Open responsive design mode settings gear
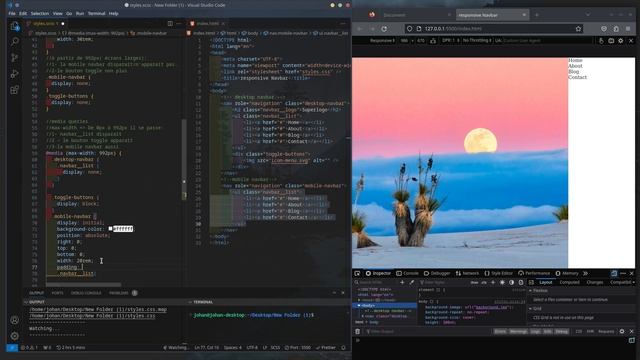The width and height of the screenshot is (640, 360). point(621,41)
